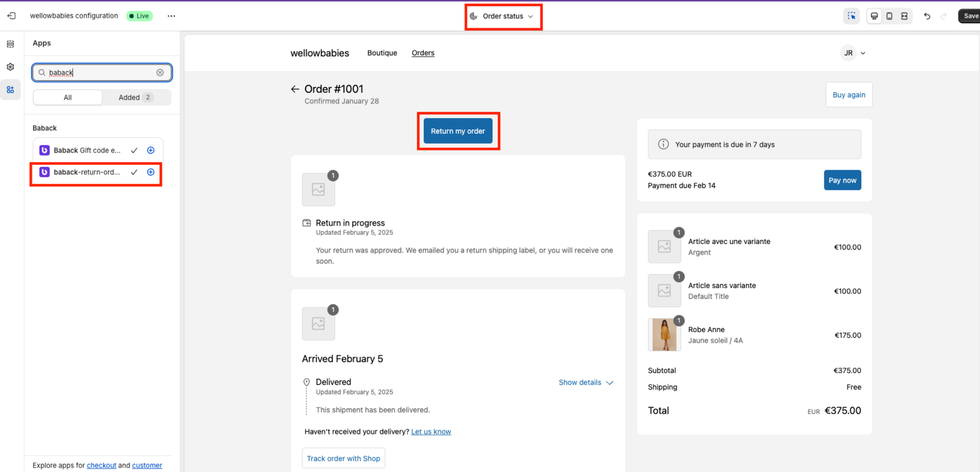Open the checkout apps link
980x472 pixels.
click(102, 465)
